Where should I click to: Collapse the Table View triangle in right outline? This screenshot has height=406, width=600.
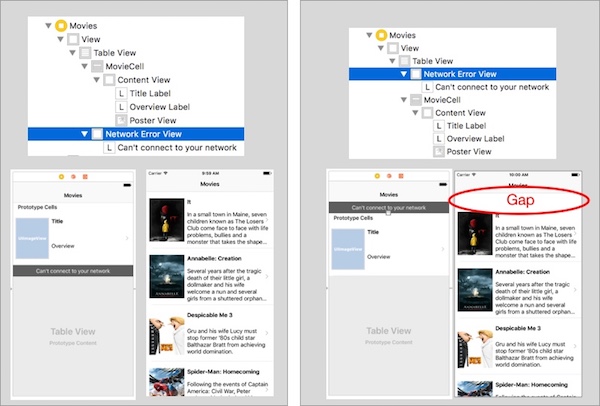coord(392,61)
